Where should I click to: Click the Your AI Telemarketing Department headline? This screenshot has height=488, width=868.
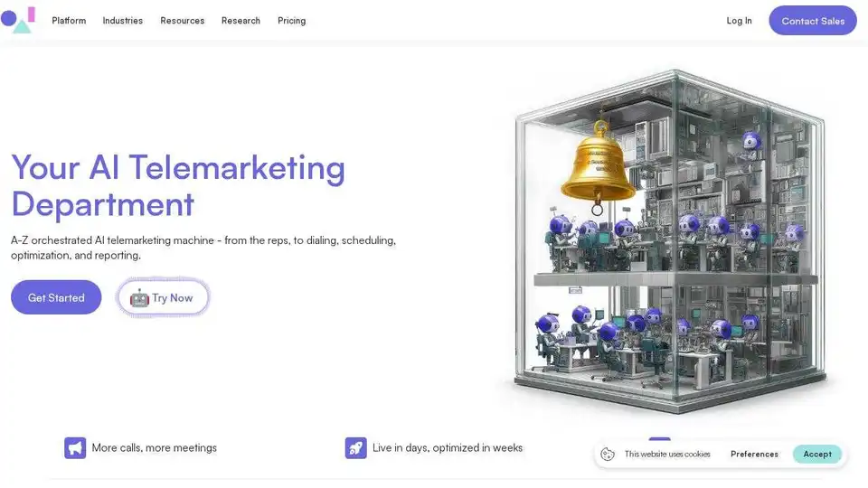(x=178, y=185)
